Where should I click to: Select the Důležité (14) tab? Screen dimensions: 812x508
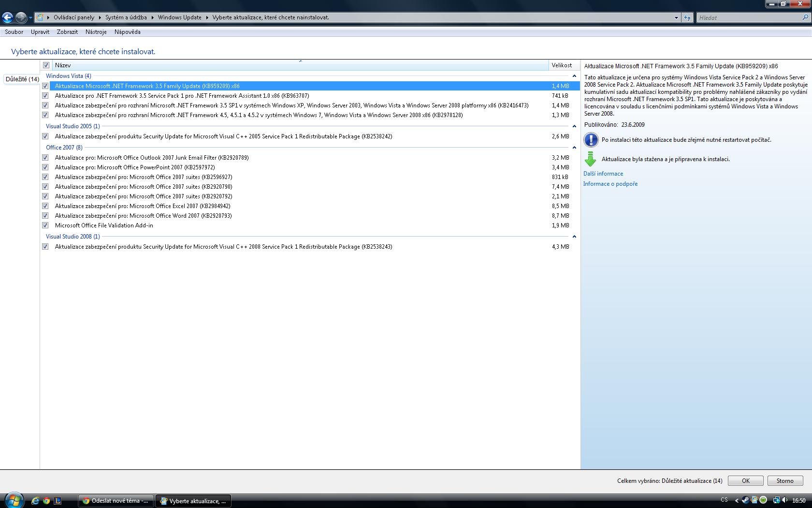tap(22, 79)
